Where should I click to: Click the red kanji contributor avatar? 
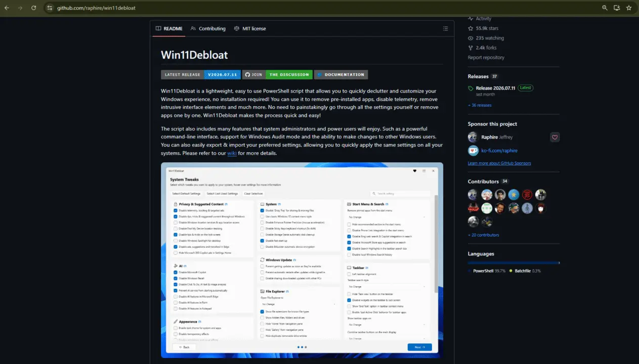click(527, 195)
